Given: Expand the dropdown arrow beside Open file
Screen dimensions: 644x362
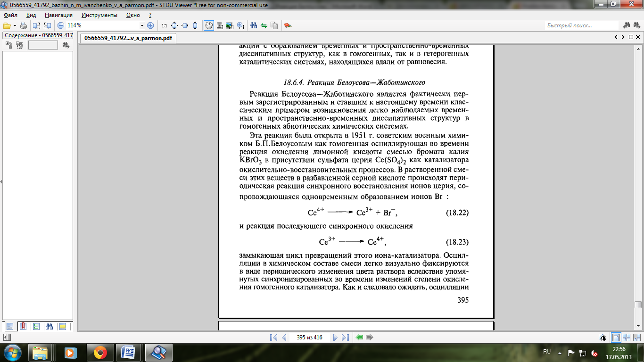Looking at the screenshot, I should [x=15, y=25].
